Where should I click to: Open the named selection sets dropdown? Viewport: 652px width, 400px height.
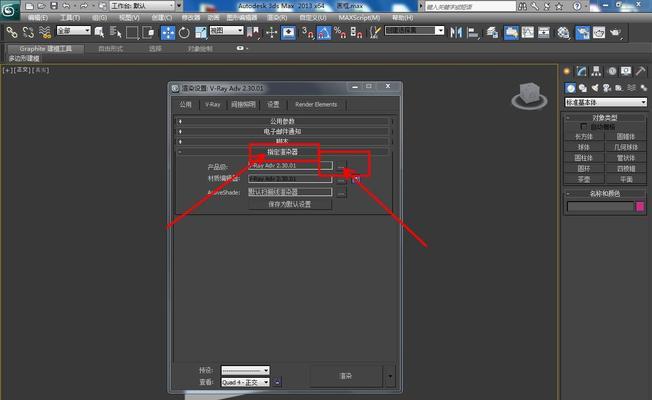click(x=415, y=31)
